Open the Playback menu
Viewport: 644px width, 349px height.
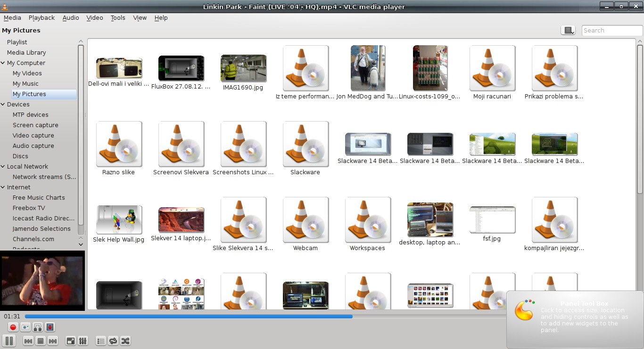(x=41, y=18)
